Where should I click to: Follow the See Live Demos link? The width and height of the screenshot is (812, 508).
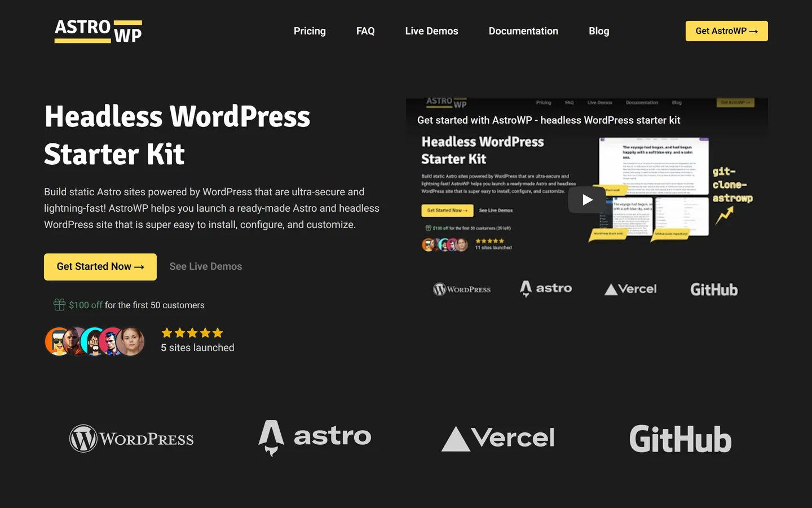(x=206, y=266)
